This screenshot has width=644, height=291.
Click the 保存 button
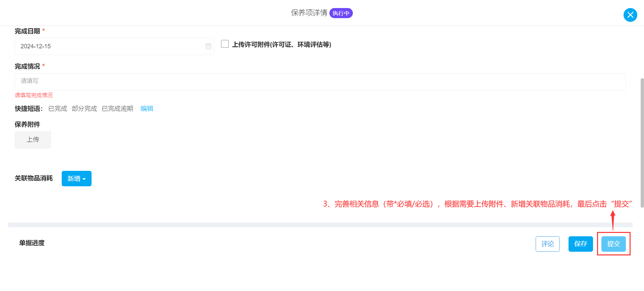click(x=580, y=244)
